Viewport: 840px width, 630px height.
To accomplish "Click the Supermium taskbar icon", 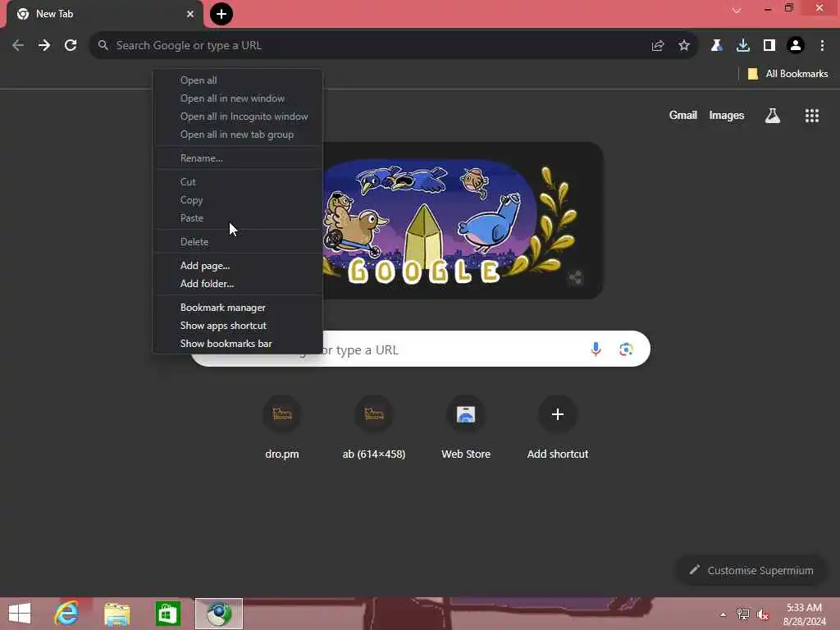I will (x=218, y=614).
